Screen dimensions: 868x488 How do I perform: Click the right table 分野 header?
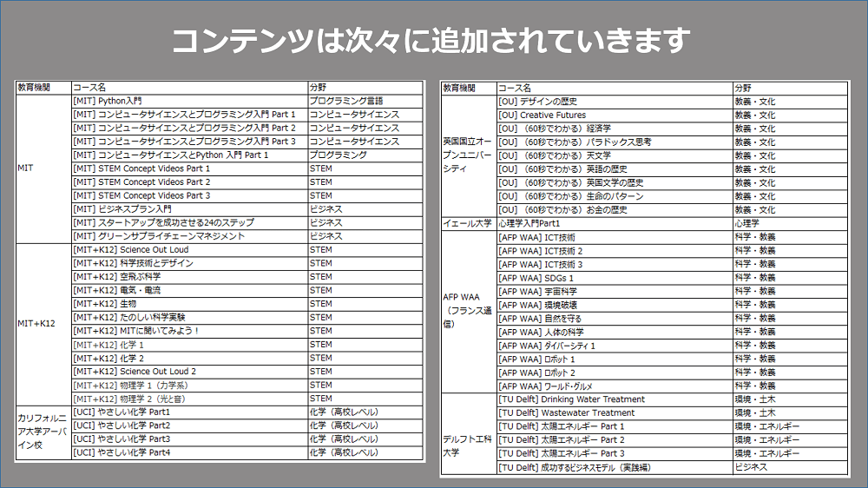point(791,88)
